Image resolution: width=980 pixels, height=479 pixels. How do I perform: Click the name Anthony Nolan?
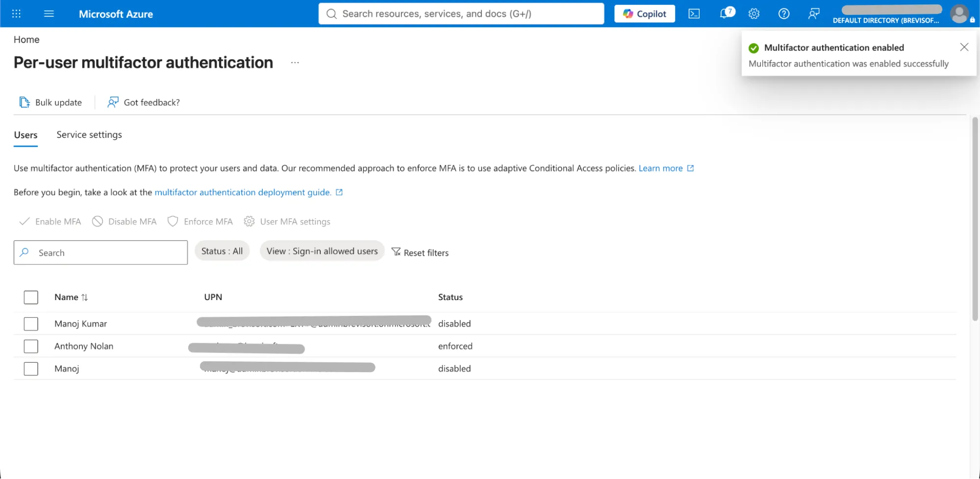pos(84,346)
